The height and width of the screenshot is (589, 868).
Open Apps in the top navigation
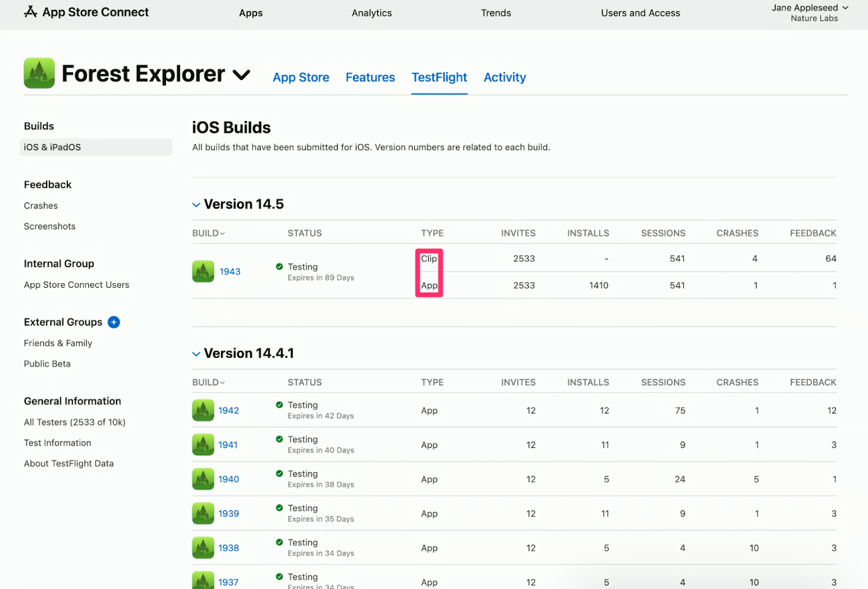click(x=251, y=13)
